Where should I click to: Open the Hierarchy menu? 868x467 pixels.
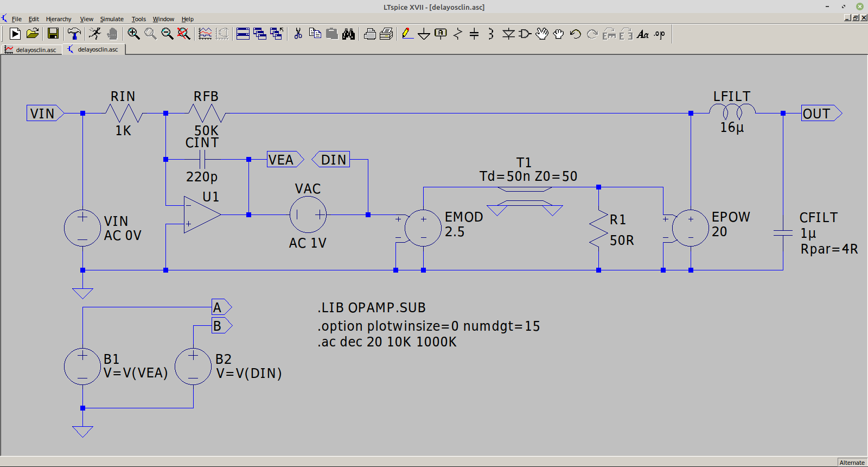(x=59, y=19)
